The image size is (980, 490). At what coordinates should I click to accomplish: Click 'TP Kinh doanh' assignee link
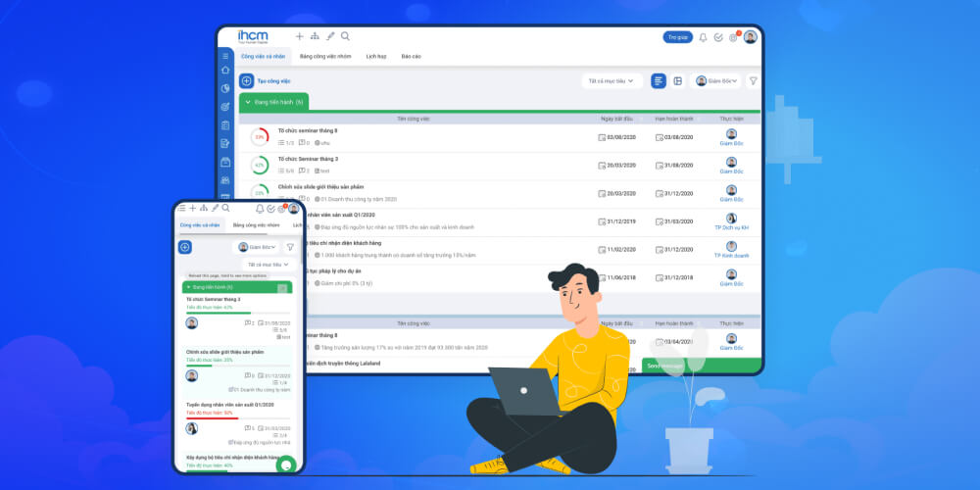click(x=731, y=256)
